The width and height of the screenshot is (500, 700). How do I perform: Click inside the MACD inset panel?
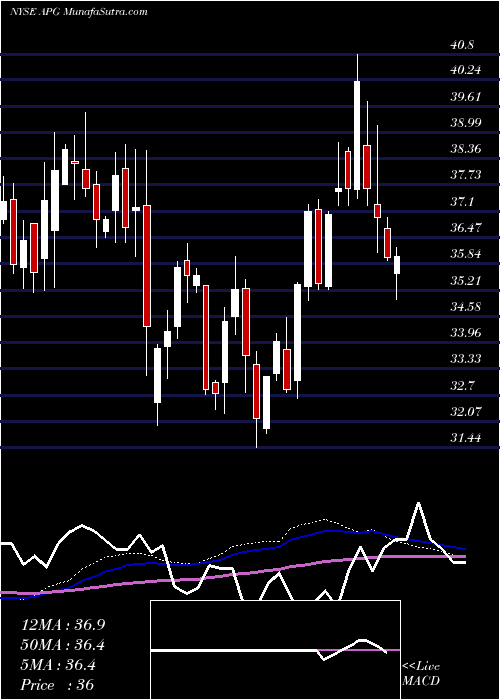click(275, 650)
